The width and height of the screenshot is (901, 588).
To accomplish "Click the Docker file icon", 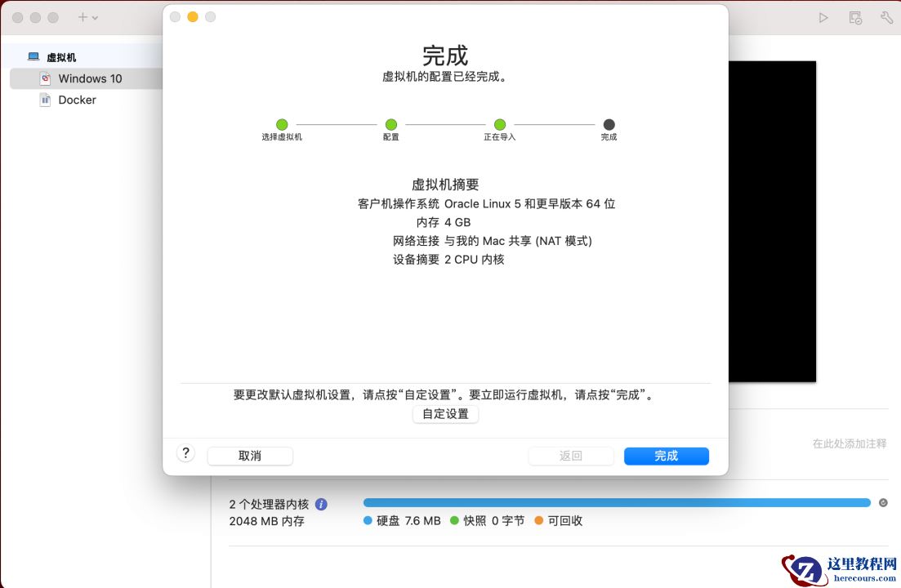I will click(x=46, y=100).
